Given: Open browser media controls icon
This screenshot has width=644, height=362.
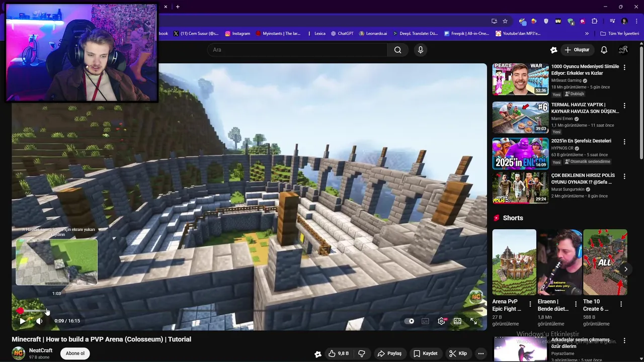Looking at the screenshot, I should point(612,21).
